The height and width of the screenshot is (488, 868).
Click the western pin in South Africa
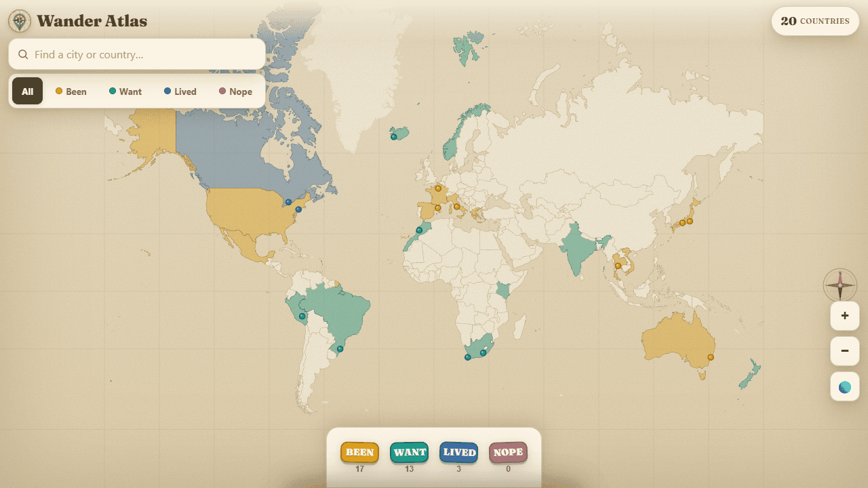pyautogui.click(x=467, y=357)
